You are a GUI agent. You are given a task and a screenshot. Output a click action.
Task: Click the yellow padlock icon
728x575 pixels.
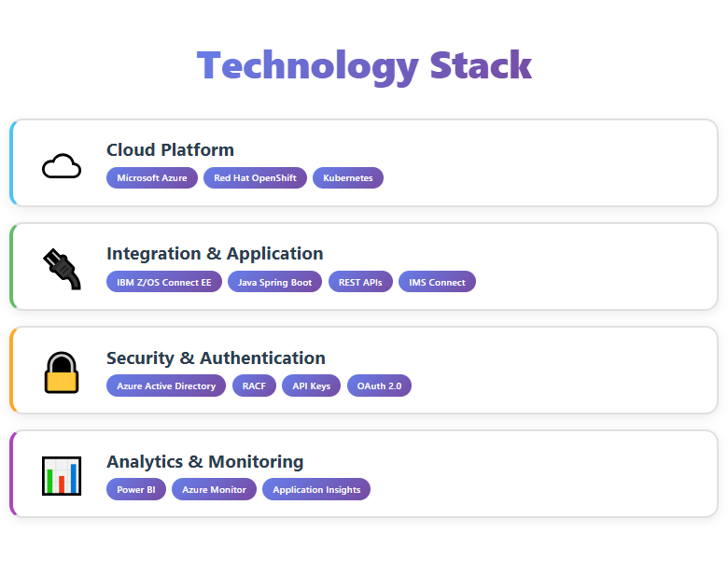(x=62, y=372)
